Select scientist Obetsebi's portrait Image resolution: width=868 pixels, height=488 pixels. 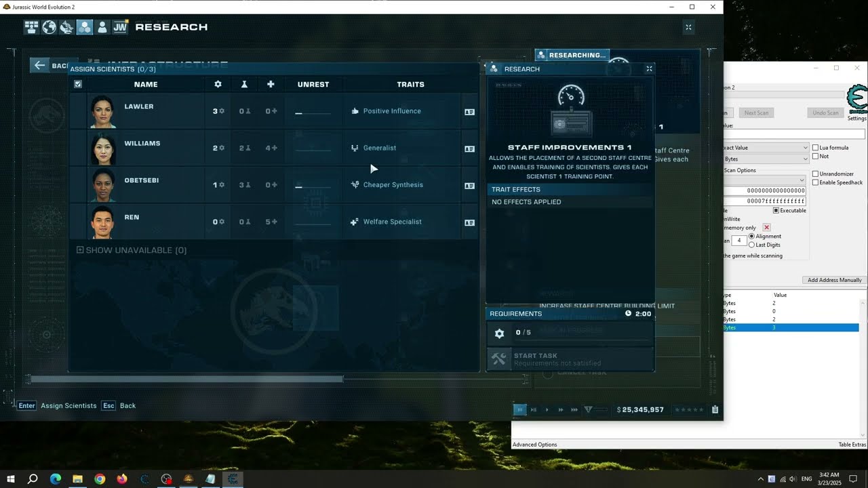pos(103,185)
